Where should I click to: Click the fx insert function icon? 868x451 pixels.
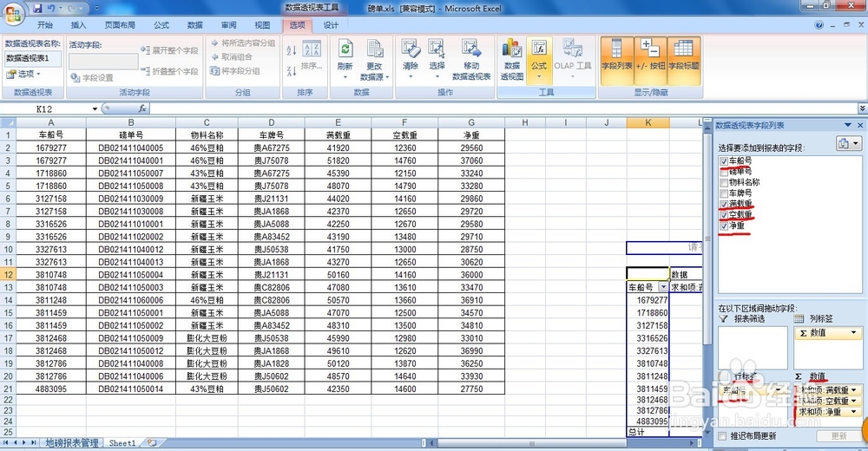point(142,108)
